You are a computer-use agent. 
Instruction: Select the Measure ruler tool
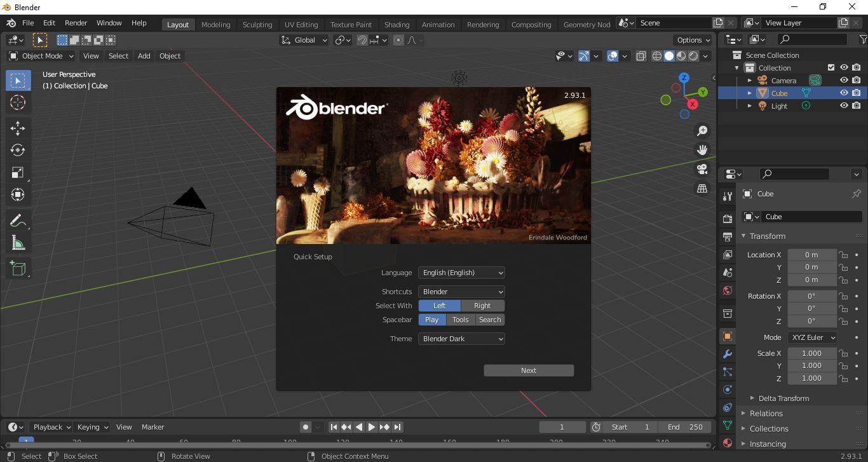(18, 243)
